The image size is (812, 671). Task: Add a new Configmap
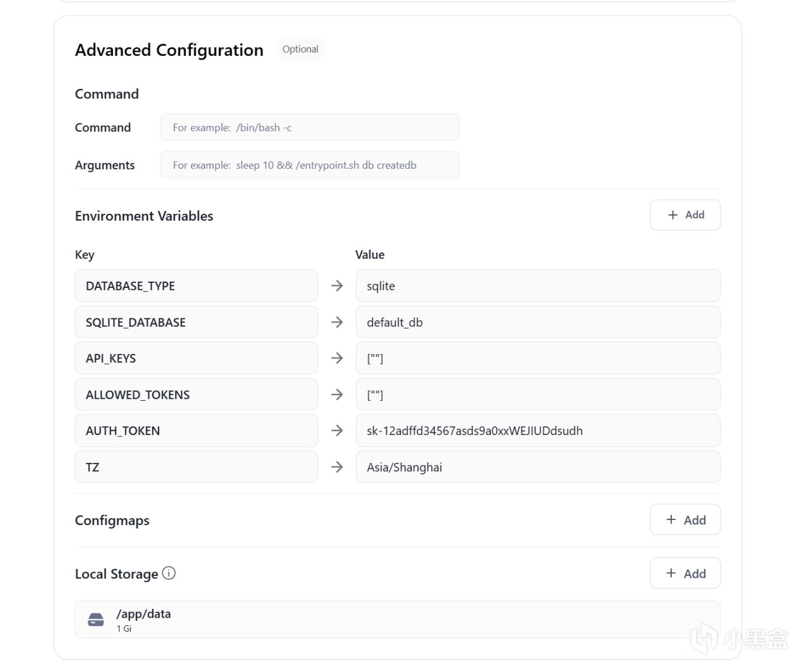tap(685, 520)
